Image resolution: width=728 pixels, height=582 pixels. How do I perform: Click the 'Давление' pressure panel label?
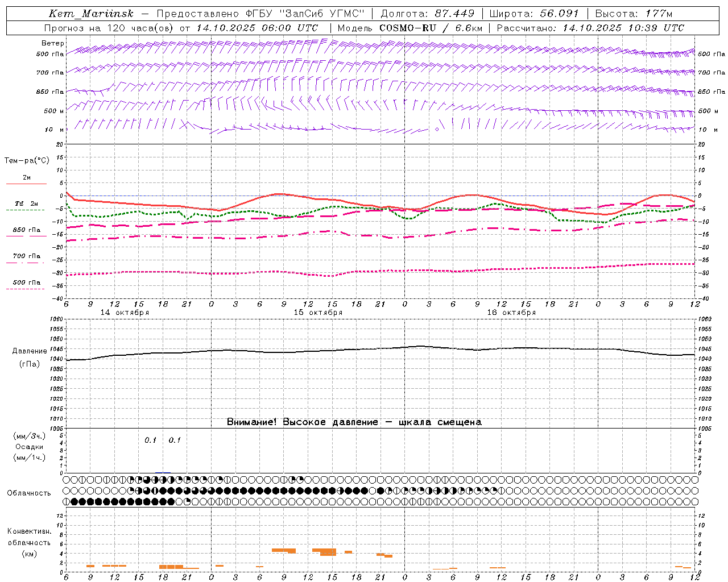[x=30, y=351]
